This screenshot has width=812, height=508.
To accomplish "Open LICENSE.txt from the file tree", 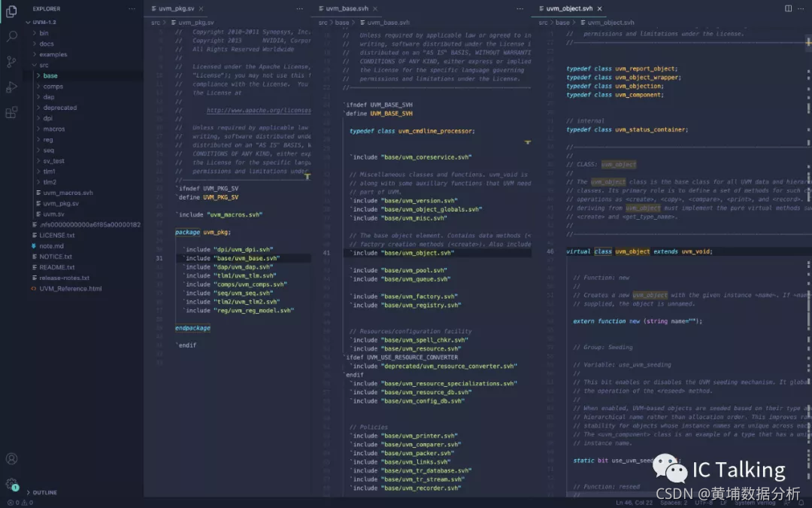I will pos(57,236).
